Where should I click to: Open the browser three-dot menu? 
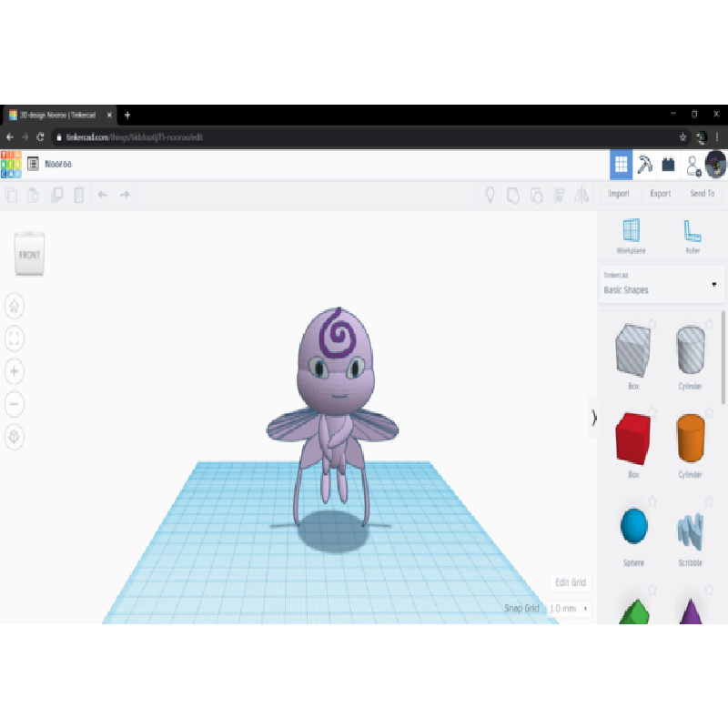click(717, 137)
